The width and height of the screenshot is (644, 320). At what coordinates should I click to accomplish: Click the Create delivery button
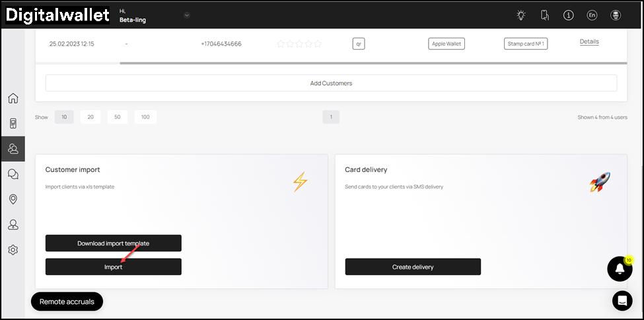click(413, 267)
